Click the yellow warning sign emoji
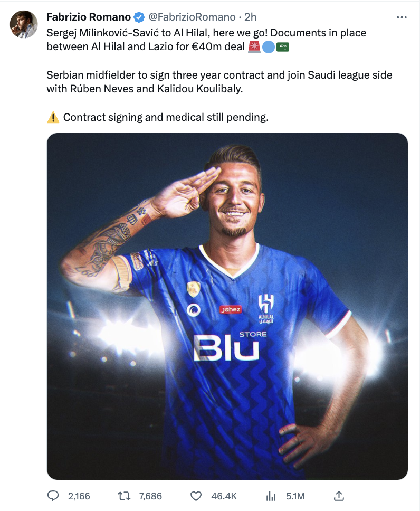This screenshot has height=511, width=420. click(x=53, y=117)
